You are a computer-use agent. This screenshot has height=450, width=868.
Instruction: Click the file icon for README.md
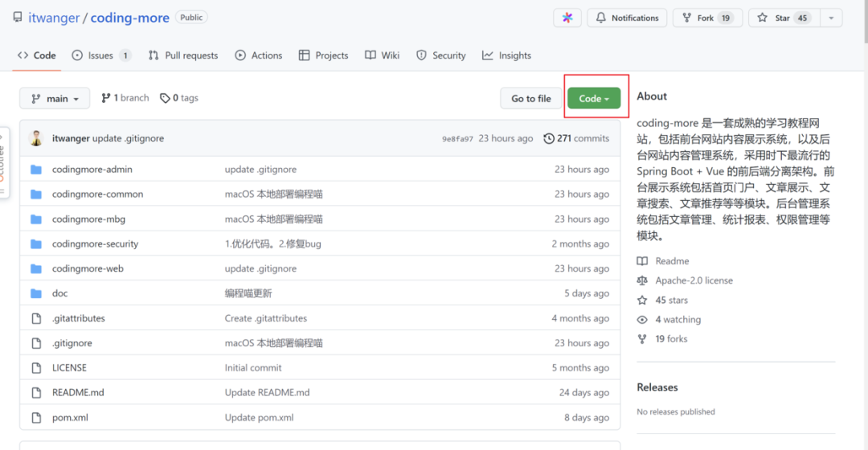(36, 392)
